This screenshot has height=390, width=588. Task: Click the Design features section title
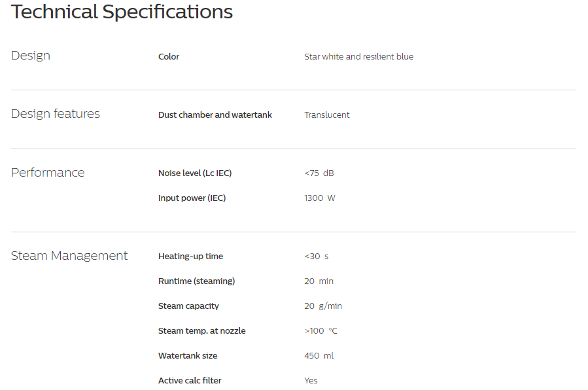point(56,114)
